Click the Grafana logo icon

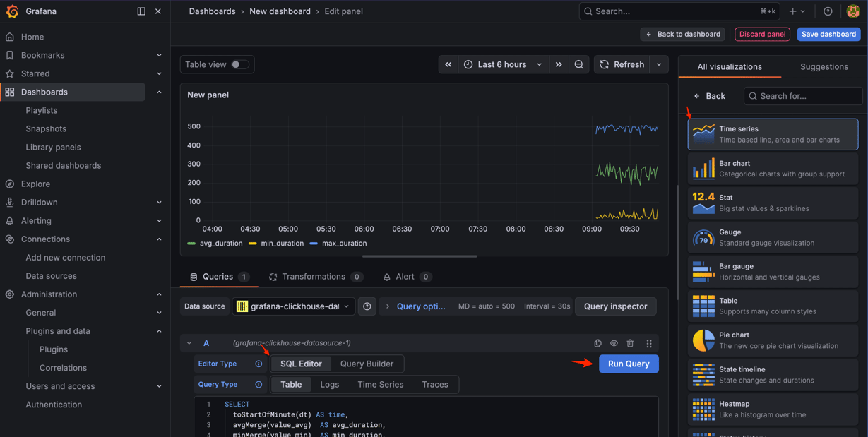[12, 11]
